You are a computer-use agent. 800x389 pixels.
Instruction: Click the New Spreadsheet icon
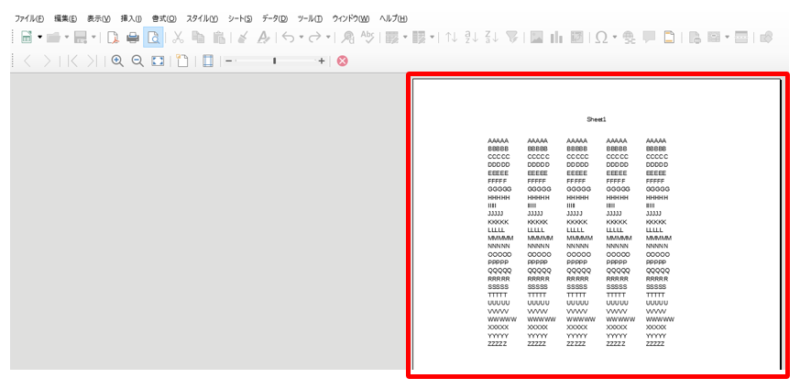point(26,37)
